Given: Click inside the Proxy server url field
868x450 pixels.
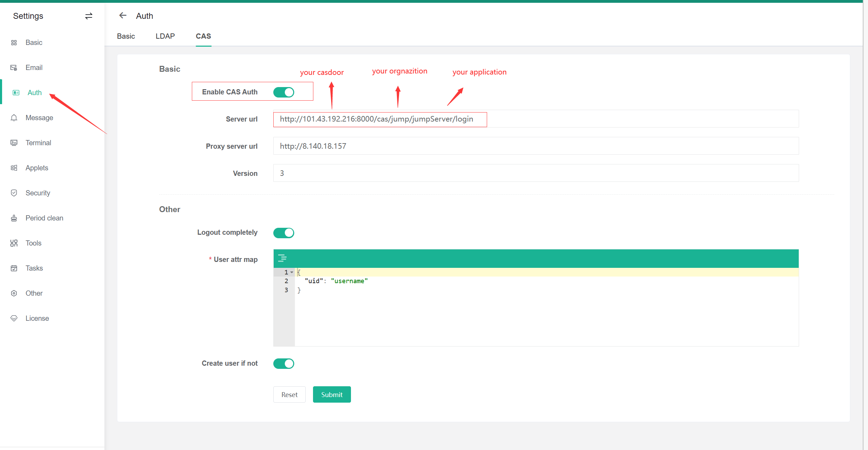Looking at the screenshot, I should [383, 146].
